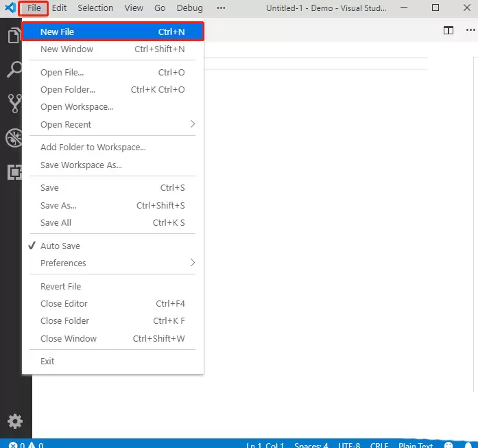The width and height of the screenshot is (478, 448).
Task: Click Exit at the menu bottom
Action: pos(47,361)
